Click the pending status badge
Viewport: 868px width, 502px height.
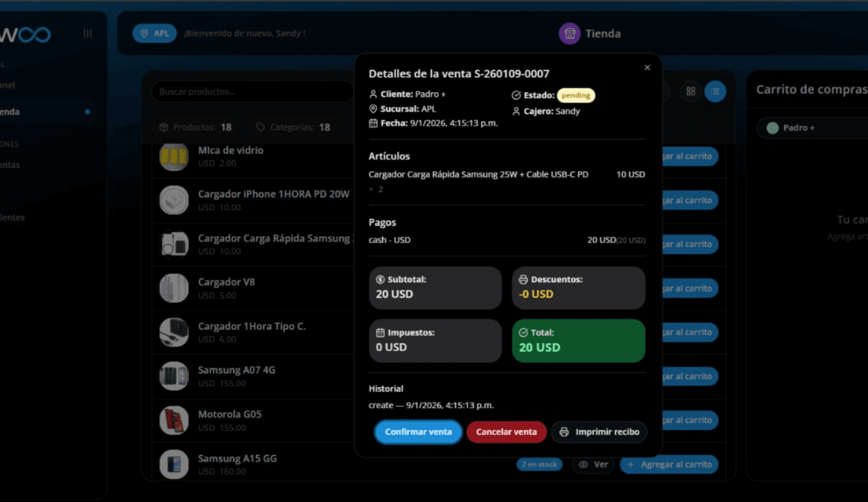(x=575, y=95)
